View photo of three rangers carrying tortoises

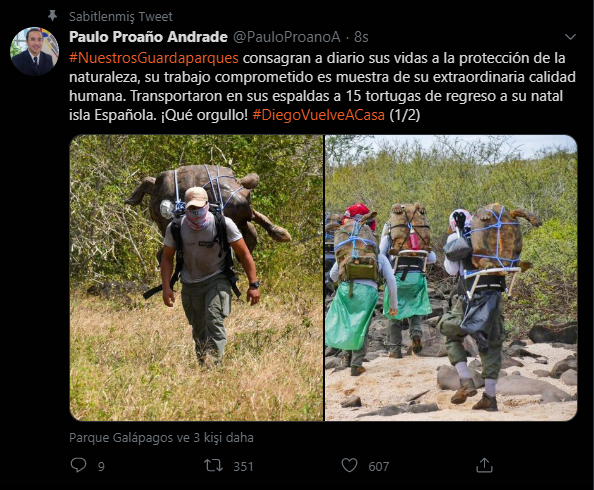click(451, 278)
